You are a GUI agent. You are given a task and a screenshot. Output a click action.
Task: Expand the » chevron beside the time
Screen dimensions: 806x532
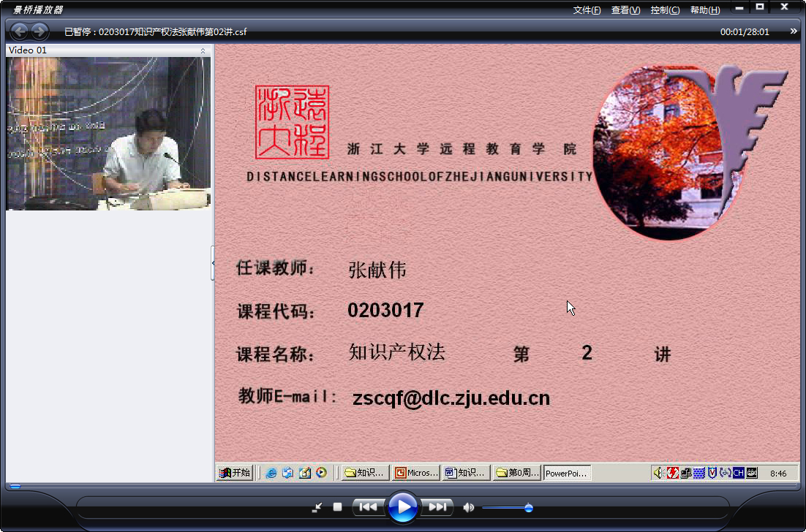click(x=794, y=31)
